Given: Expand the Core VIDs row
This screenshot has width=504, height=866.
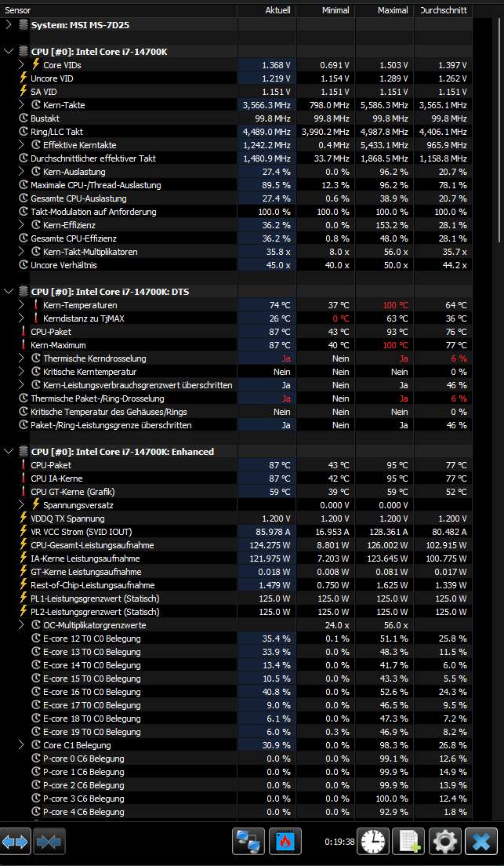Looking at the screenshot, I should click(x=21, y=64).
